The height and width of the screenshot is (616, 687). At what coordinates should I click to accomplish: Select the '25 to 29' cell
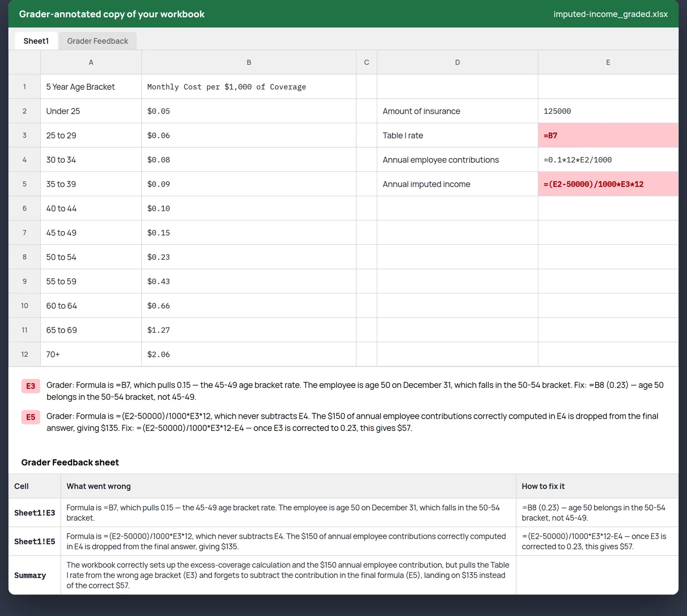point(91,135)
